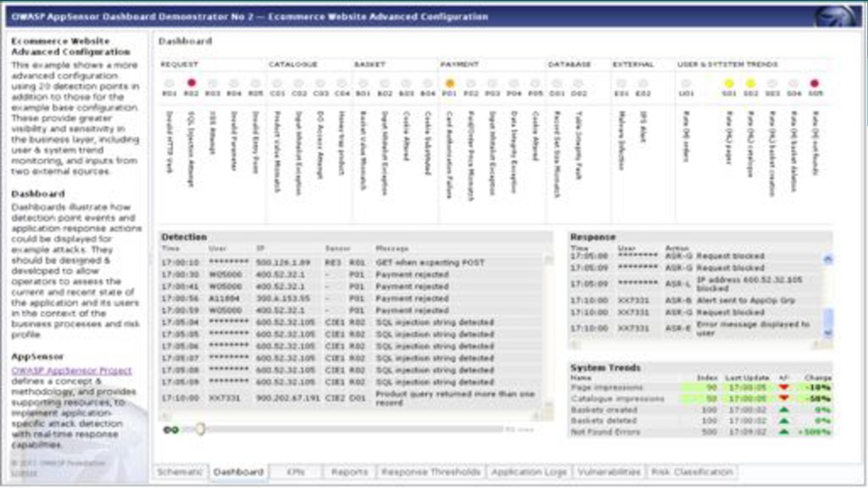Open the Response Thresholds tab
The height and width of the screenshot is (488, 868).
[x=431, y=472]
